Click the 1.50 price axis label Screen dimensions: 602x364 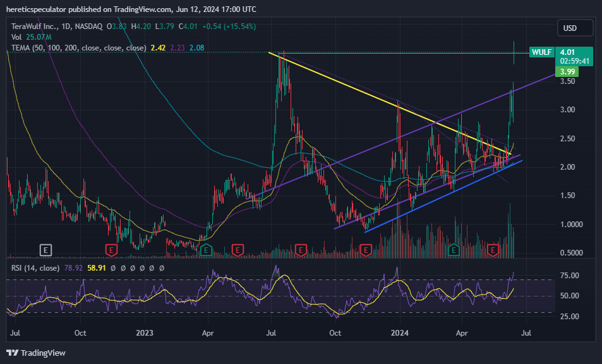[567, 196]
